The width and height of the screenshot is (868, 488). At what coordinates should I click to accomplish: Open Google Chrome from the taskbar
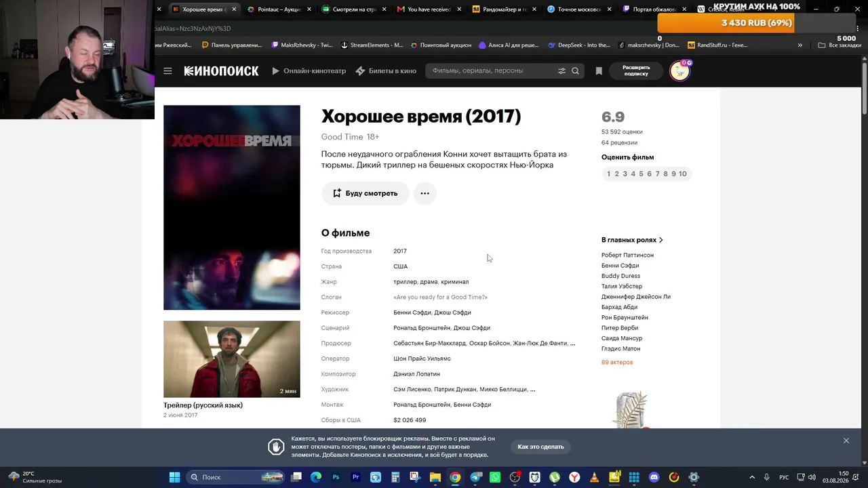(455, 477)
